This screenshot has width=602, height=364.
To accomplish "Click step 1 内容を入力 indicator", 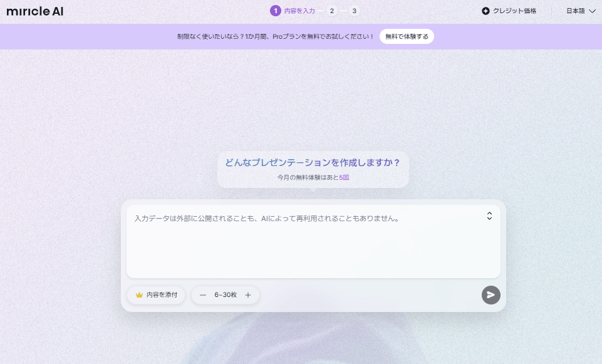I will click(293, 11).
